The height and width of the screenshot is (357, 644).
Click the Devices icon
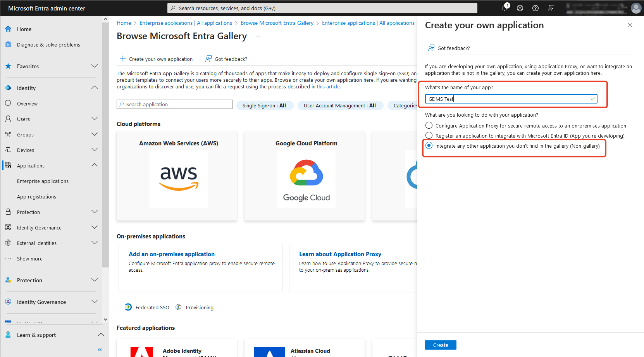(8, 150)
